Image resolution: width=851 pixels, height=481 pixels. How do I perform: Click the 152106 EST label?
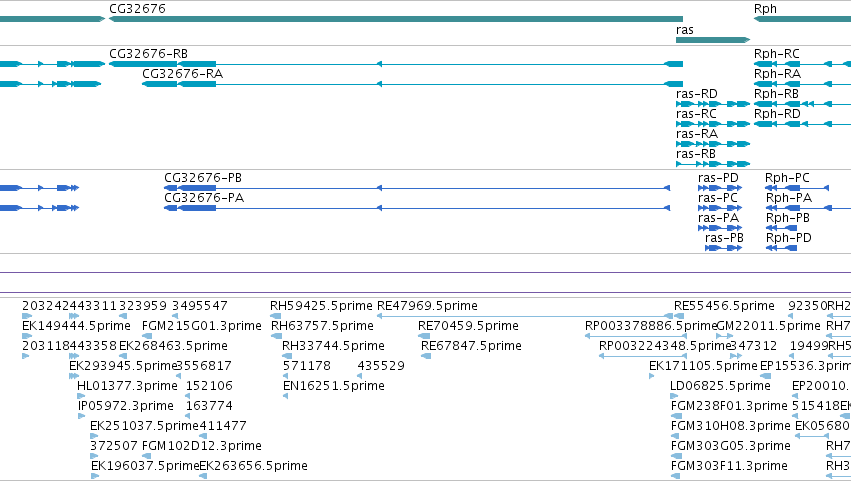point(209,387)
